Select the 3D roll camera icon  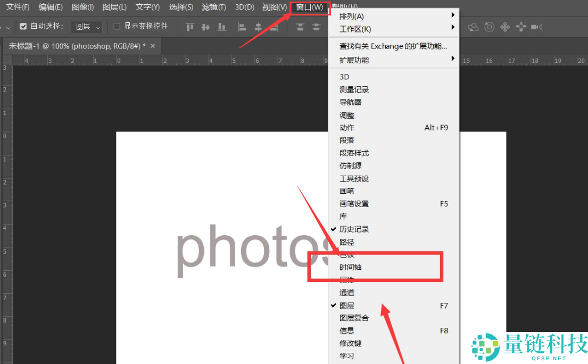coord(489,27)
